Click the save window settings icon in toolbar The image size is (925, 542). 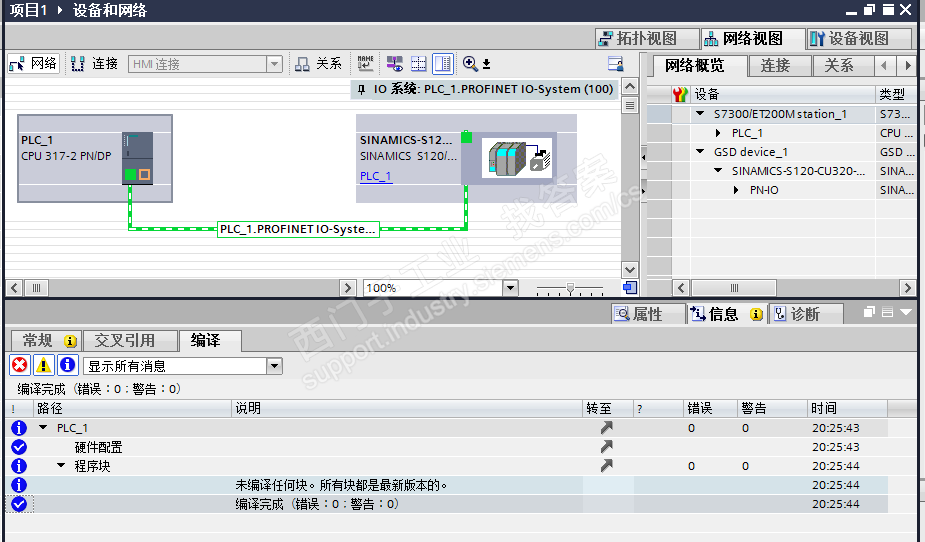click(x=615, y=64)
